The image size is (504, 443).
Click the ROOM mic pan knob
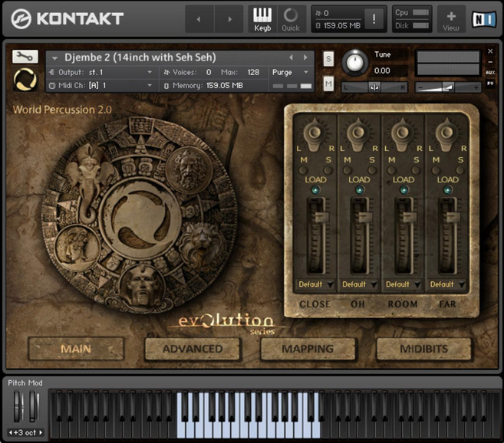(x=402, y=134)
